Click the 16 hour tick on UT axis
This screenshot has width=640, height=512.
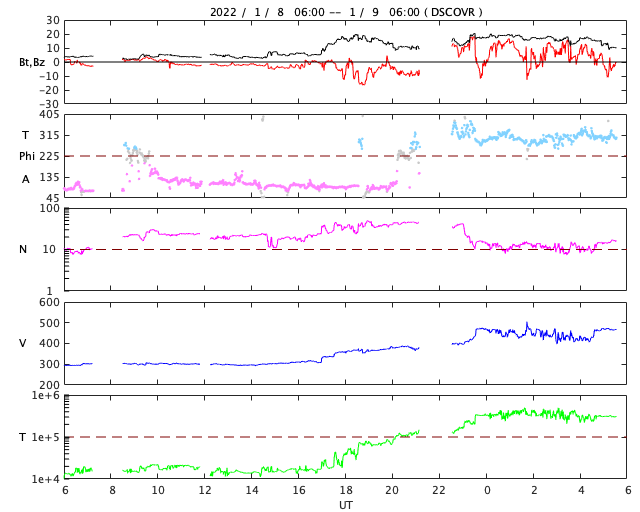click(299, 490)
